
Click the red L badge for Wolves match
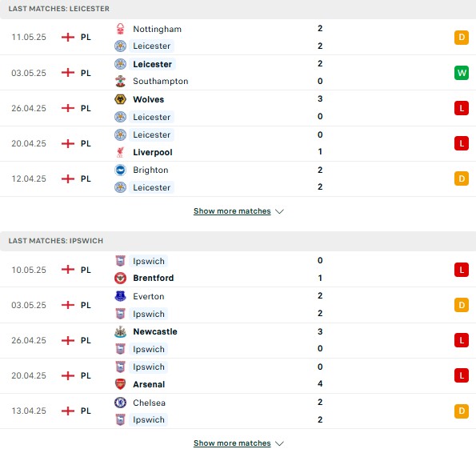click(x=462, y=108)
